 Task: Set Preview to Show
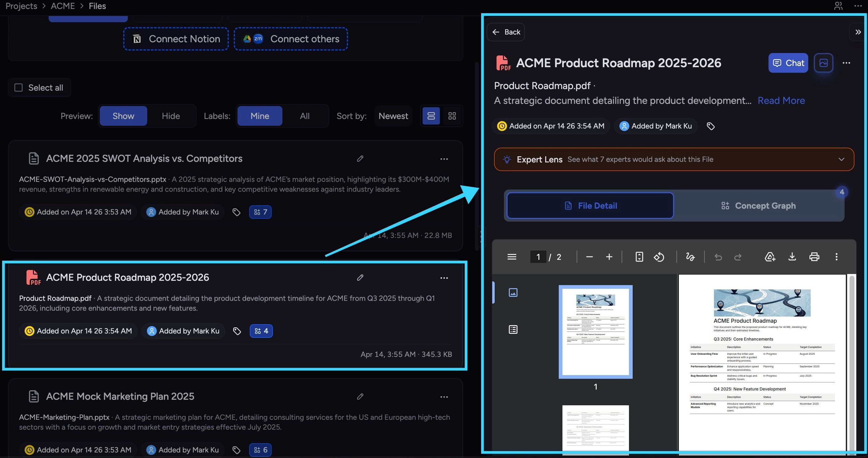coord(123,116)
